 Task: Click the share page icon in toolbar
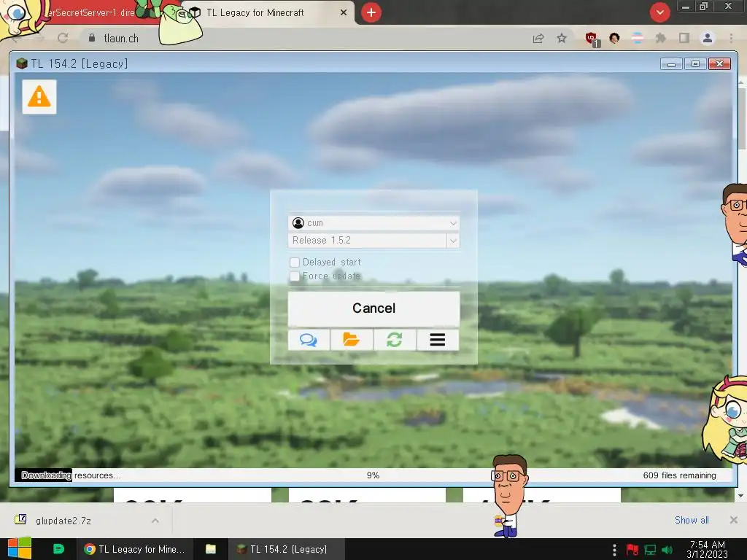click(538, 38)
